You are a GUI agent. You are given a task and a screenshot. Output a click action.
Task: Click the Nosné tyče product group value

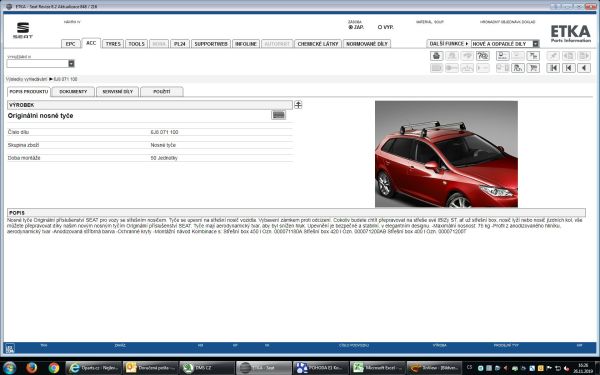tap(163, 145)
